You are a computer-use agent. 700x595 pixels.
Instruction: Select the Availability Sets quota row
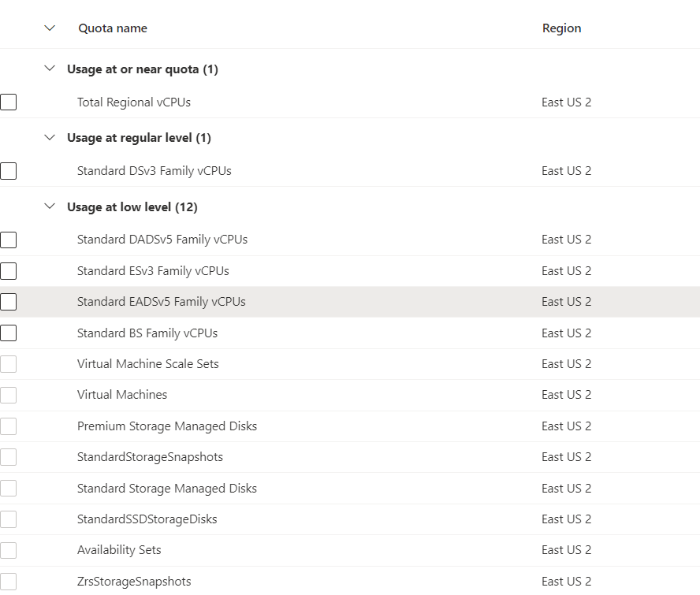click(119, 549)
